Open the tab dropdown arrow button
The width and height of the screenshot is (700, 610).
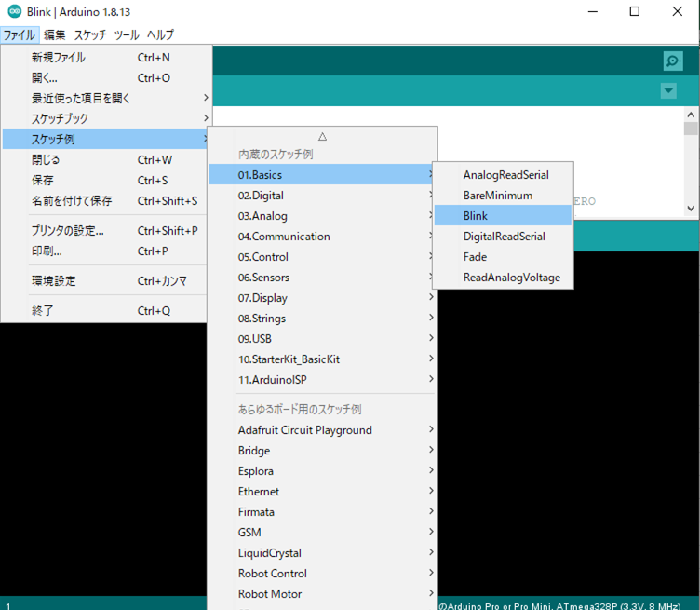pyautogui.click(x=668, y=90)
